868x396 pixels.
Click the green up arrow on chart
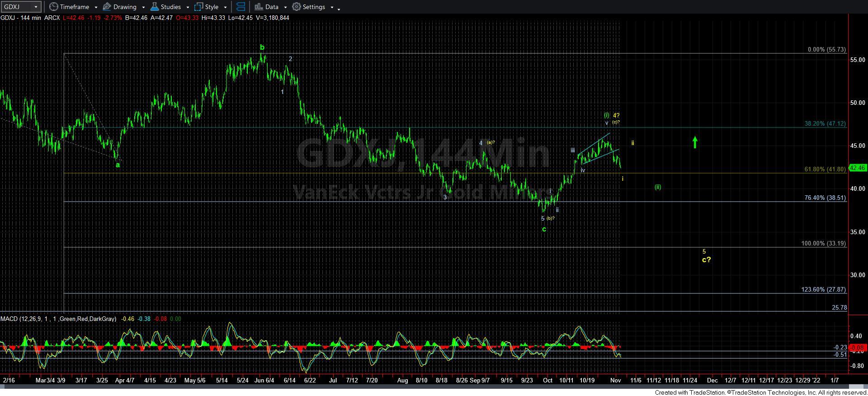click(695, 142)
